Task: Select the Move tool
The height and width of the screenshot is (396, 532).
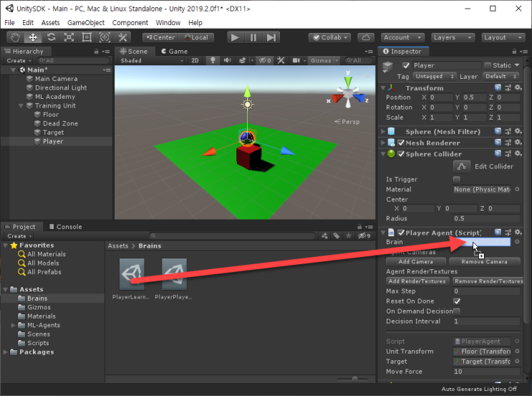Action: tap(33, 37)
